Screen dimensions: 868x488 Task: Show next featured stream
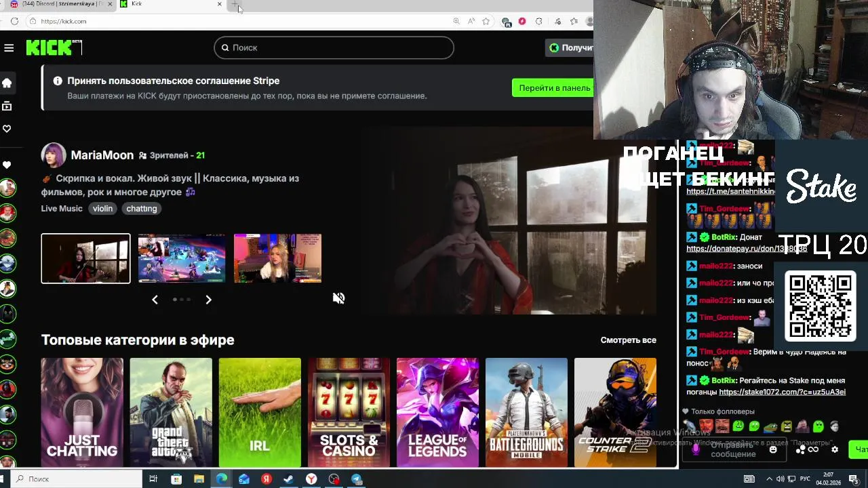(x=208, y=300)
